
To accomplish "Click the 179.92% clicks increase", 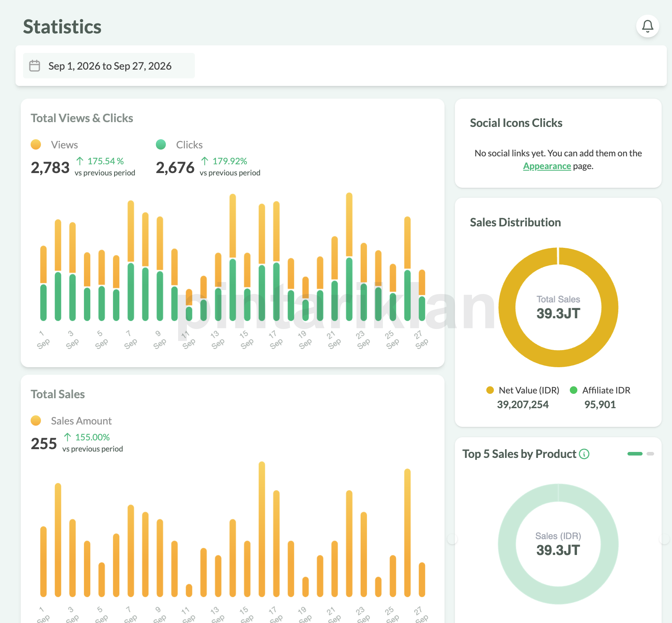I will (x=230, y=161).
